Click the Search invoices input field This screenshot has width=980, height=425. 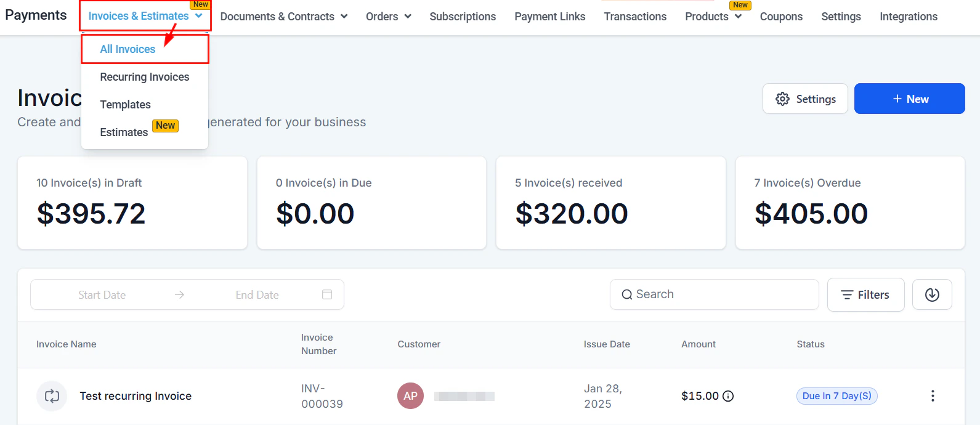(715, 294)
